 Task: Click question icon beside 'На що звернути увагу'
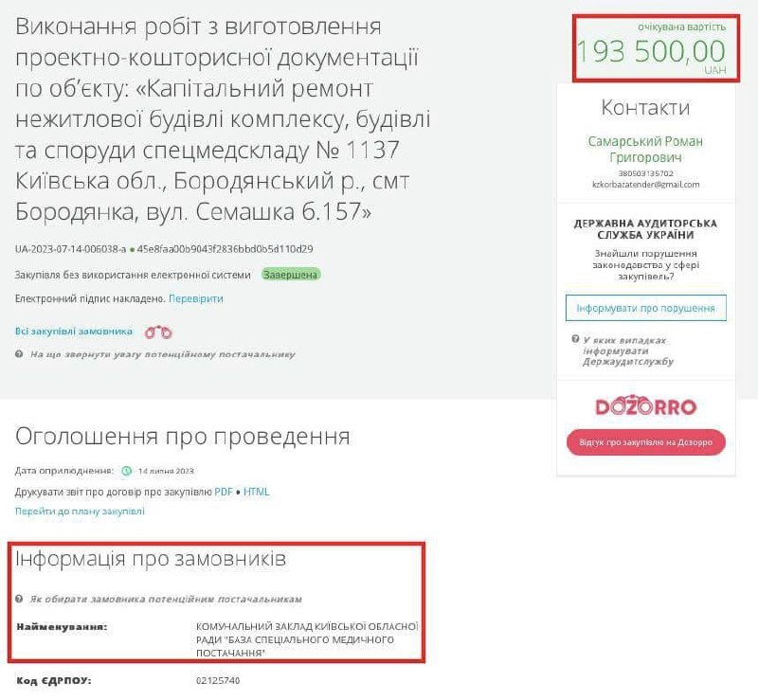[x=20, y=354]
